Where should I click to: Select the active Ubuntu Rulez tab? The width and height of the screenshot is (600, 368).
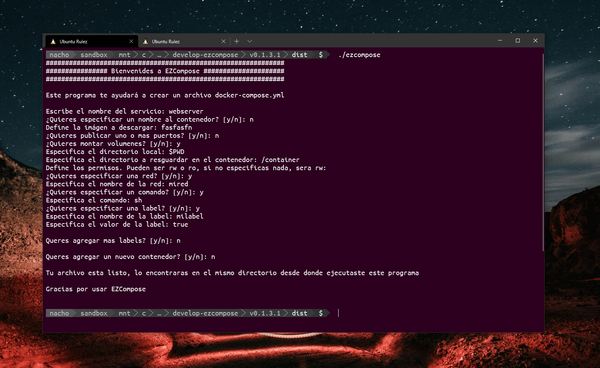(91, 41)
